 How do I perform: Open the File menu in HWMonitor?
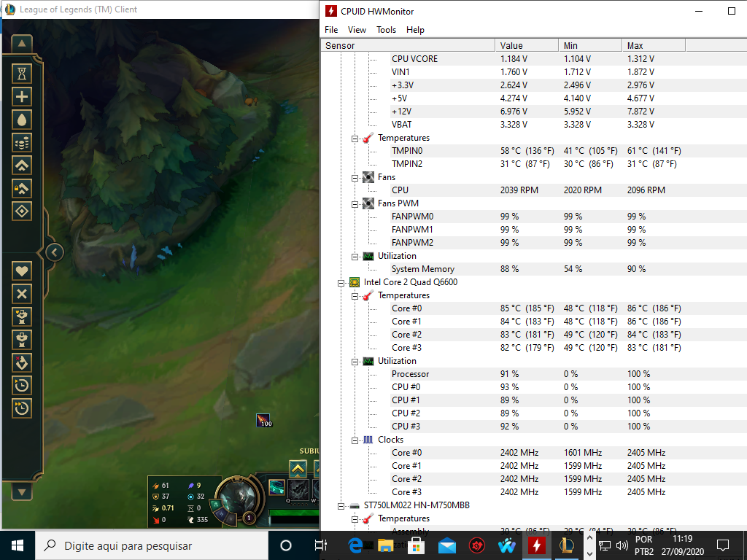point(331,29)
